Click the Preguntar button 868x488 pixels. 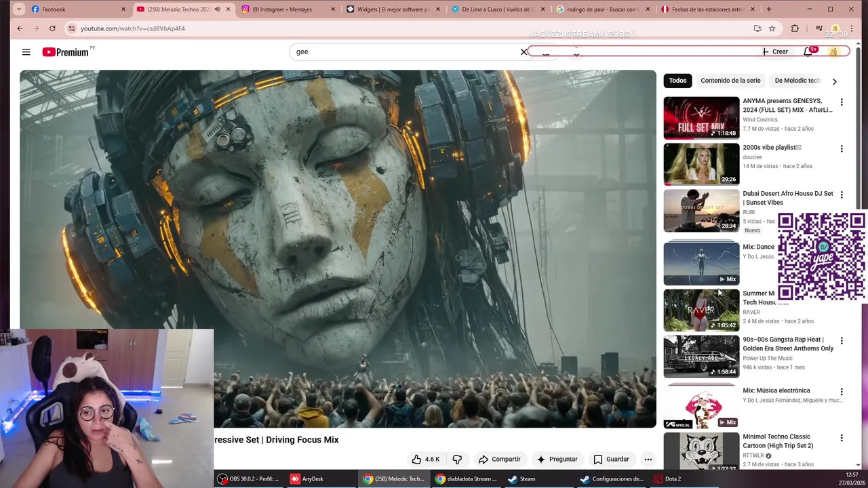point(557,459)
